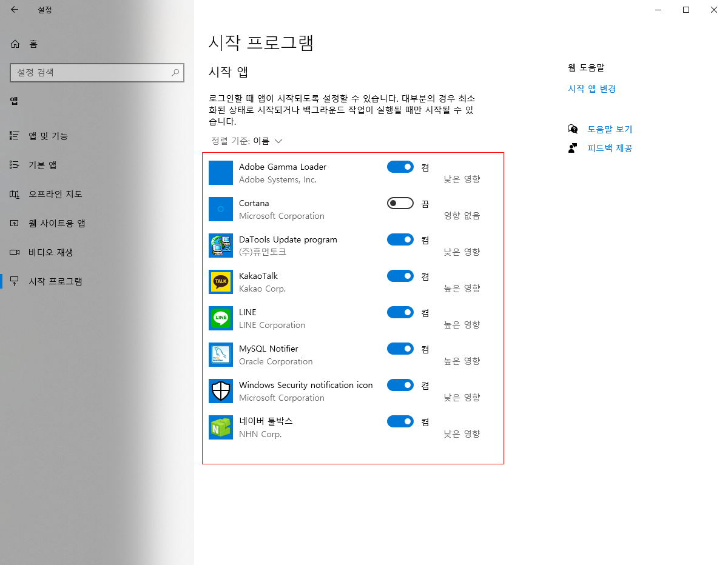Open 비디오 재생 settings page
The width and height of the screenshot is (728, 565).
point(97,252)
